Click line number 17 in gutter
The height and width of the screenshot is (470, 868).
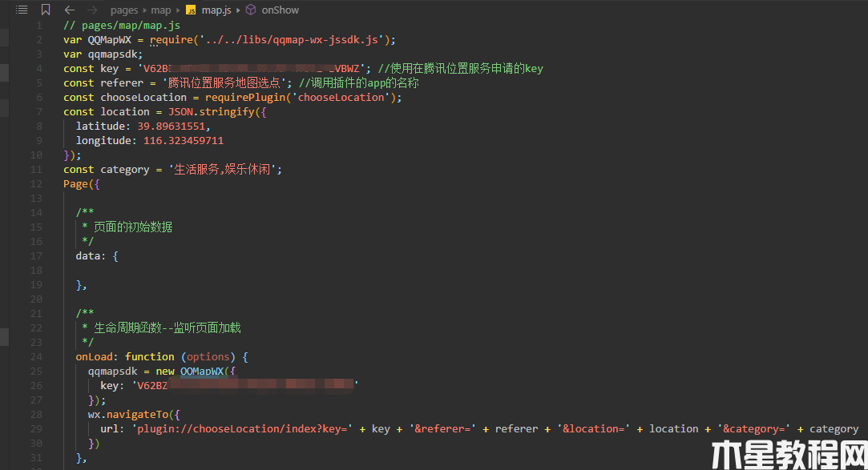(x=36, y=256)
